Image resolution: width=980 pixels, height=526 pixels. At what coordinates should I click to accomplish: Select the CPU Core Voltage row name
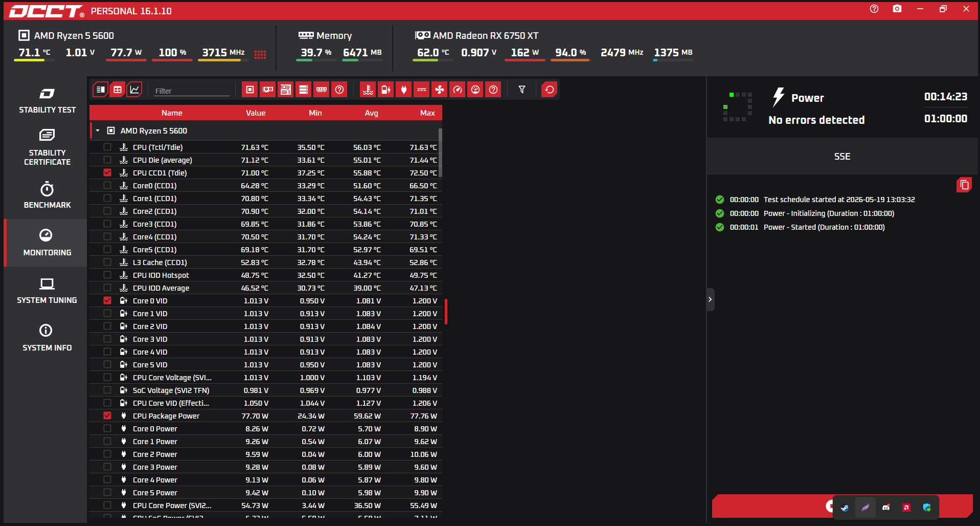tap(172, 377)
